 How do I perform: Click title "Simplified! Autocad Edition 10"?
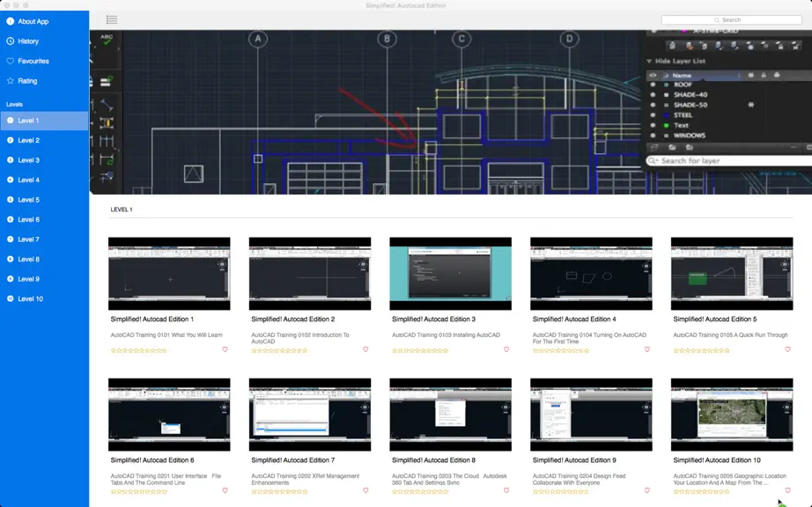[717, 460]
